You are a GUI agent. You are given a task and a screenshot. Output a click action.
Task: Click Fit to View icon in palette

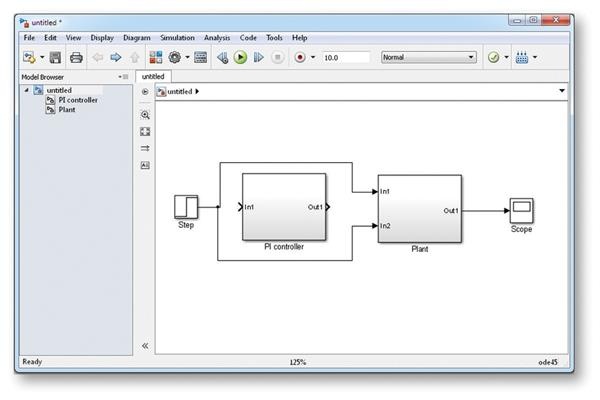pyautogui.click(x=145, y=131)
